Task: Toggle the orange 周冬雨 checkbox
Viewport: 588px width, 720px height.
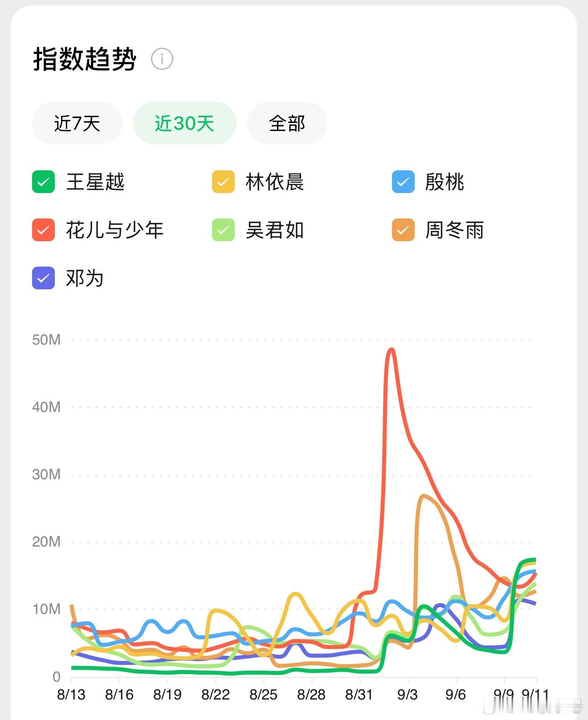Action: (403, 230)
